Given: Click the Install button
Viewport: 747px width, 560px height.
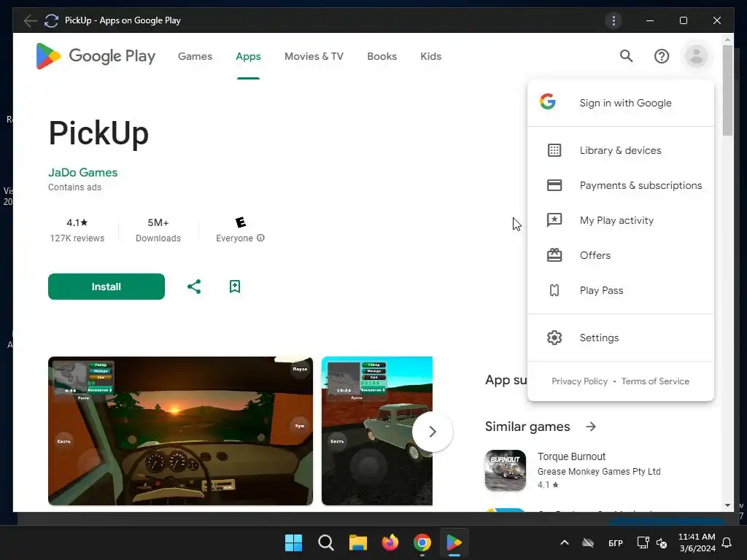Looking at the screenshot, I should pos(107,286).
